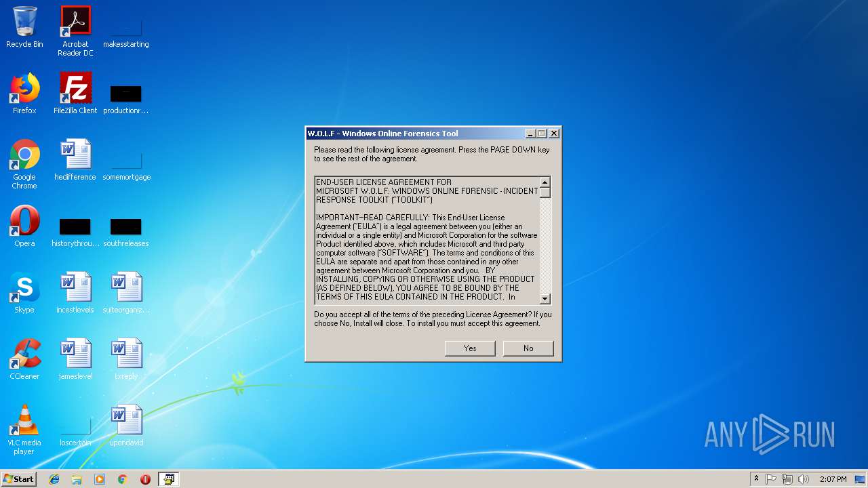Select the incestlevels Word document
The height and width of the screenshot is (488, 868).
(75, 293)
